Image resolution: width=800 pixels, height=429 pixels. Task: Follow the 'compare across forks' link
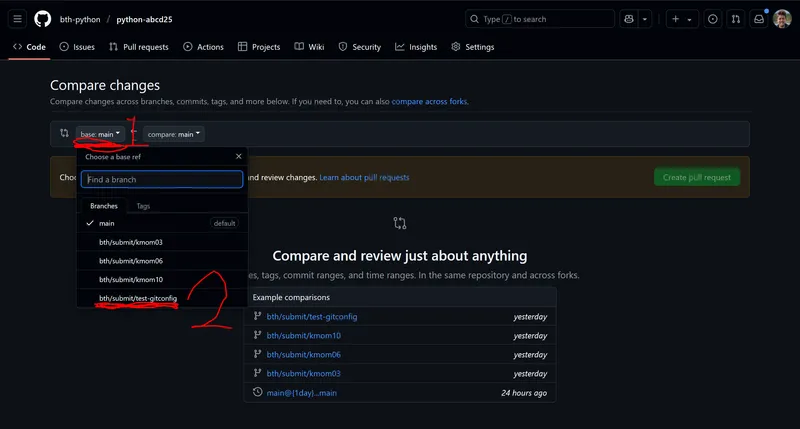[429, 102]
